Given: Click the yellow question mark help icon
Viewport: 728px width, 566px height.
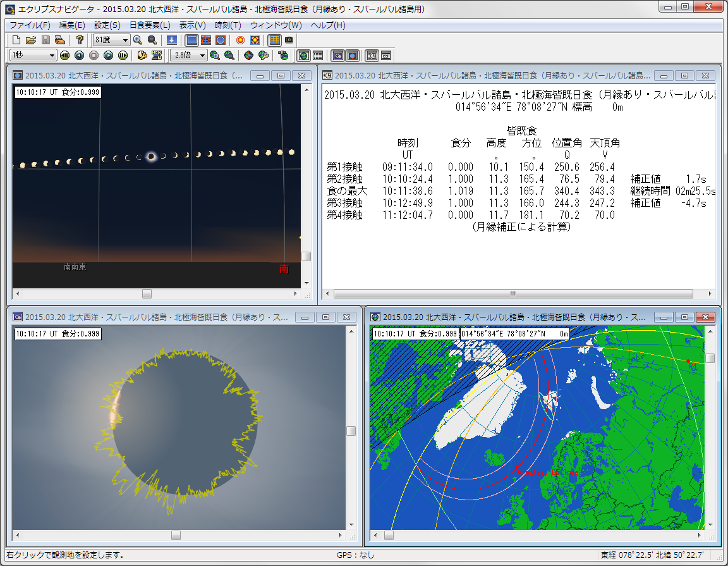Looking at the screenshot, I should (x=80, y=40).
